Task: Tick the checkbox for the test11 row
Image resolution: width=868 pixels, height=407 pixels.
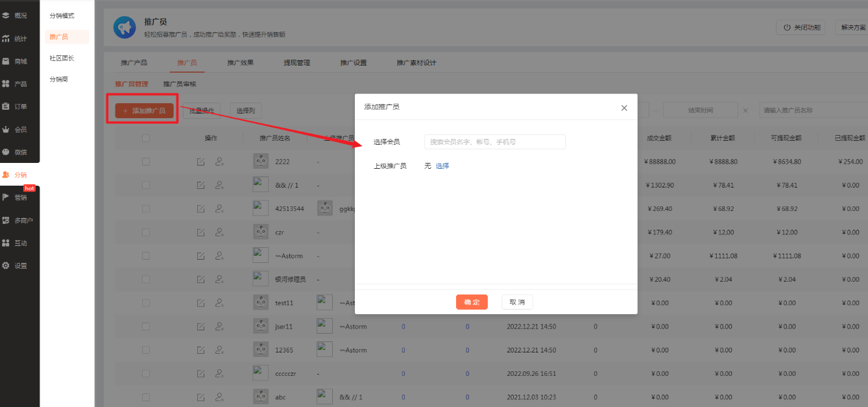Action: coord(145,302)
